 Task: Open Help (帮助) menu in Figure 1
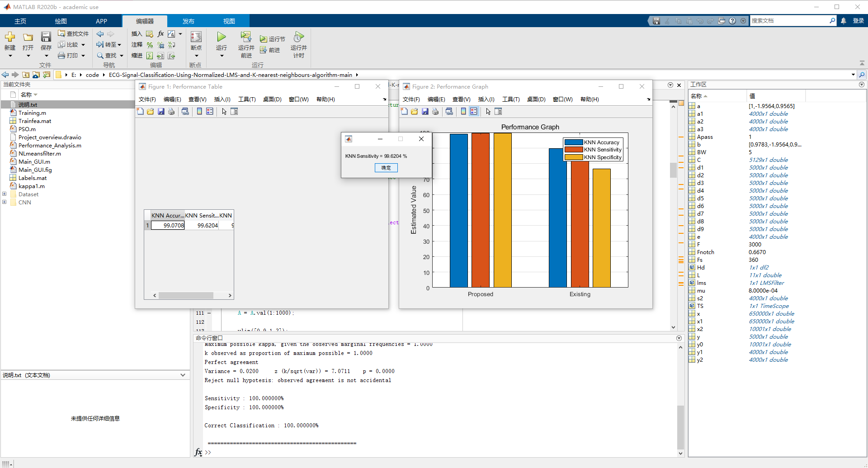[325, 99]
